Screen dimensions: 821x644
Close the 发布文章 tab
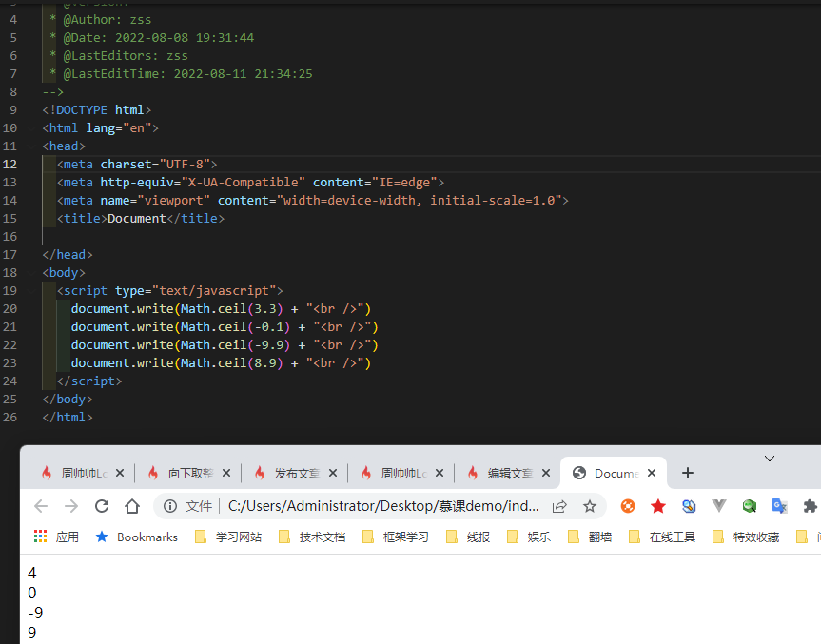(x=333, y=473)
